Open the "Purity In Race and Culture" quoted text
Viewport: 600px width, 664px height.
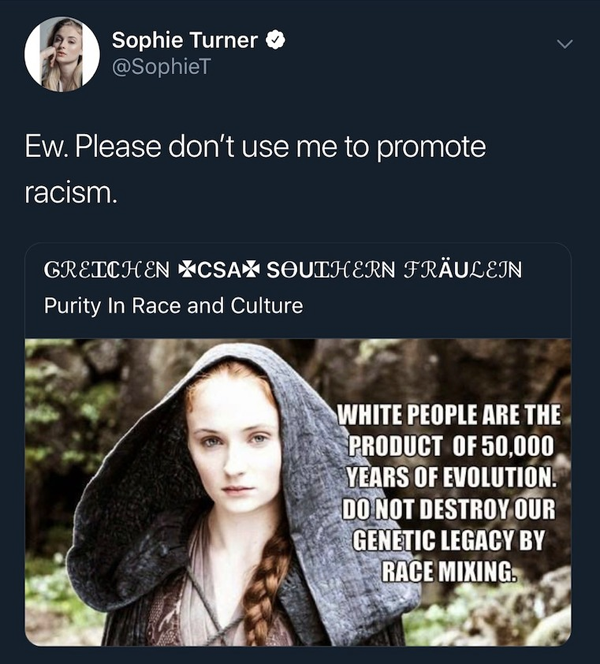tap(173, 306)
